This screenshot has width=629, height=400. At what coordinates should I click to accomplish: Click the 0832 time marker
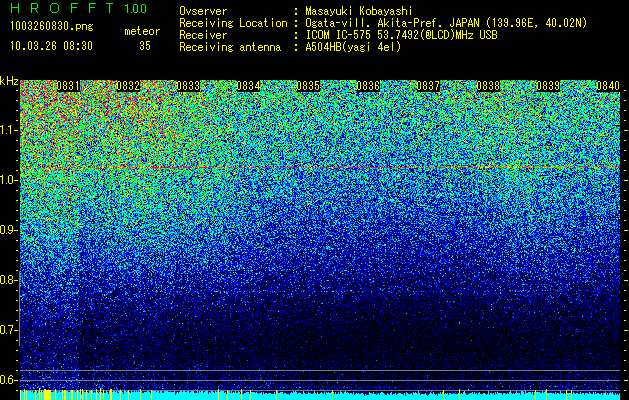(128, 86)
